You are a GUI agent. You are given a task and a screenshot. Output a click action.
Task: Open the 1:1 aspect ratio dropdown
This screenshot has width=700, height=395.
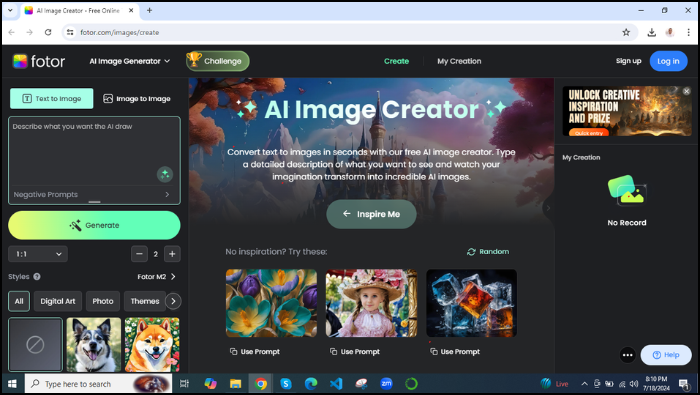coord(38,254)
